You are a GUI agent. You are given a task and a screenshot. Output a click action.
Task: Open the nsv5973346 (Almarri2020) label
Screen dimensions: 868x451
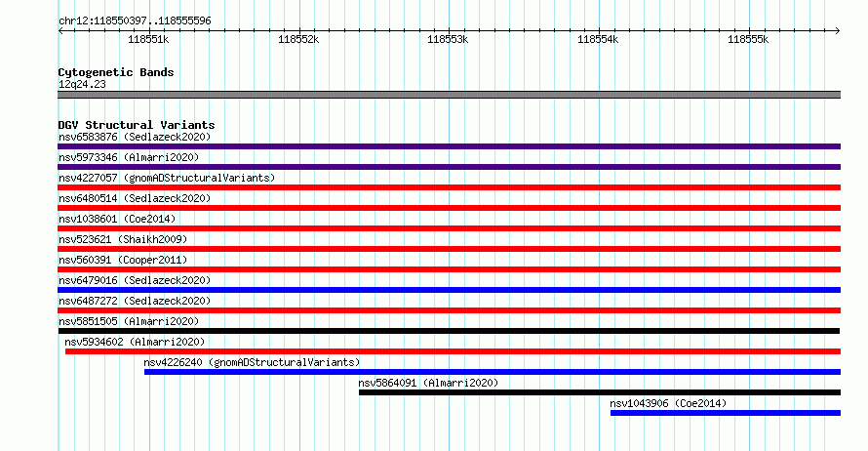coord(129,157)
